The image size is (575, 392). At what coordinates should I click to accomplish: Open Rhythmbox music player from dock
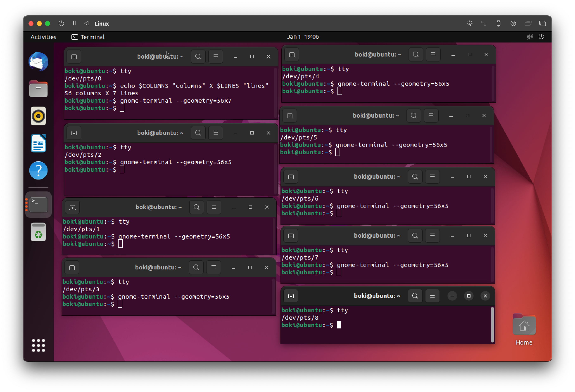coord(38,116)
